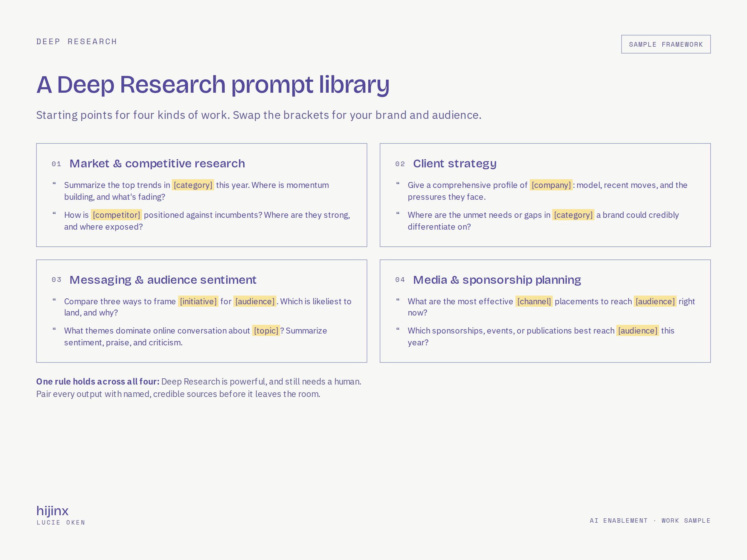
Task: Click the prompt 'What are the most effective'
Action: pos(551,307)
